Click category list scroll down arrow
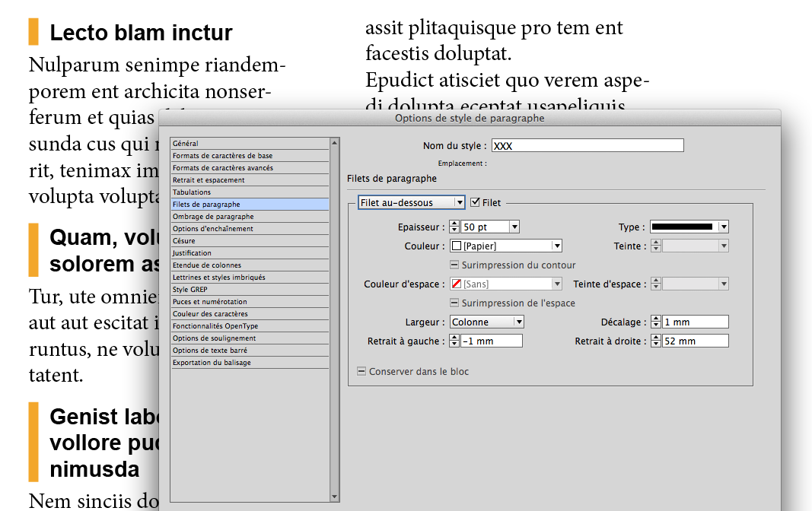This screenshot has width=812, height=511. pyautogui.click(x=335, y=497)
